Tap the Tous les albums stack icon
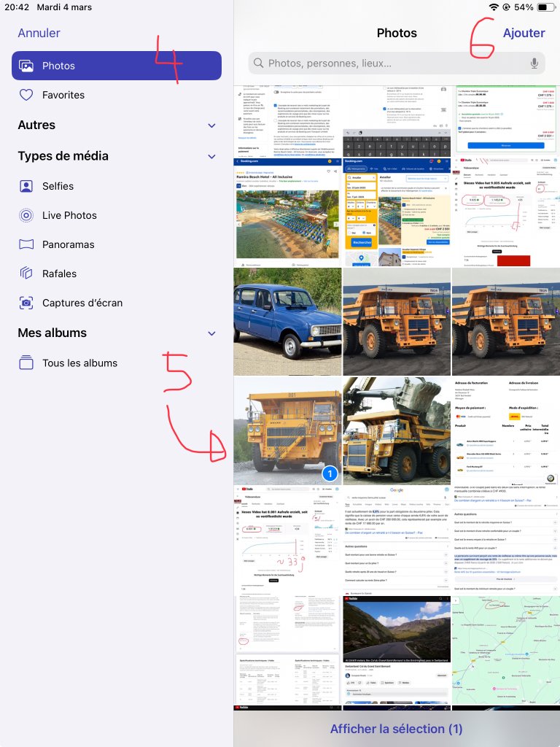The image size is (560, 747). click(26, 363)
